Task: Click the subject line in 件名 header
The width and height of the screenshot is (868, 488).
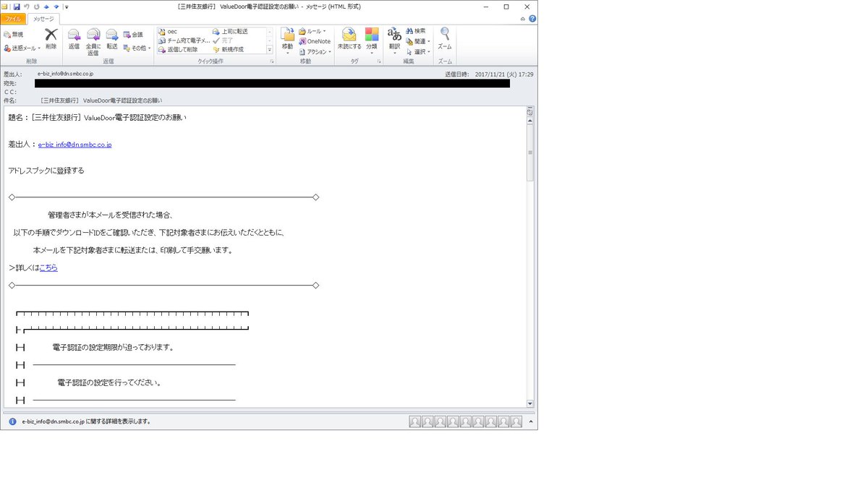Action: tap(101, 100)
